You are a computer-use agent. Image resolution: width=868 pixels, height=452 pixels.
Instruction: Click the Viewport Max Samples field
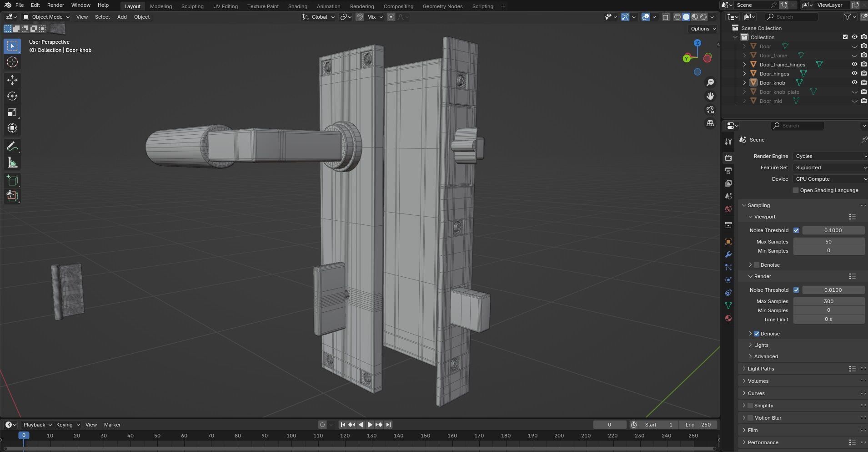pos(828,242)
